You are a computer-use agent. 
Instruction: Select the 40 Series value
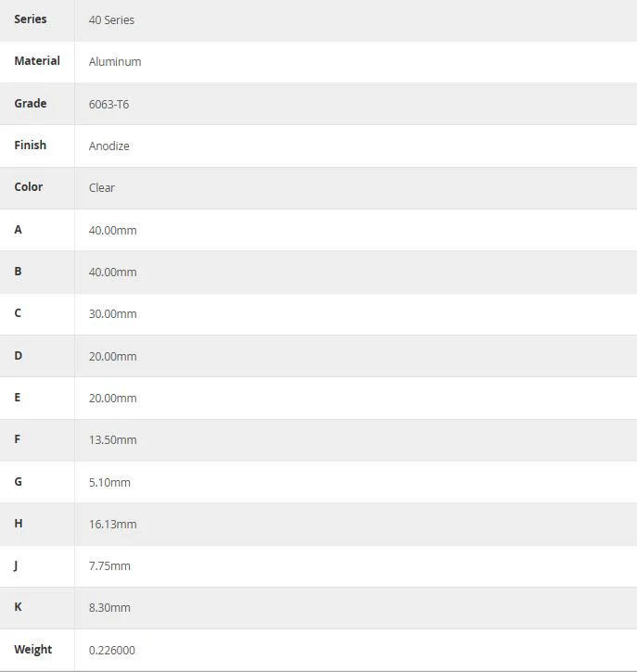(111, 20)
